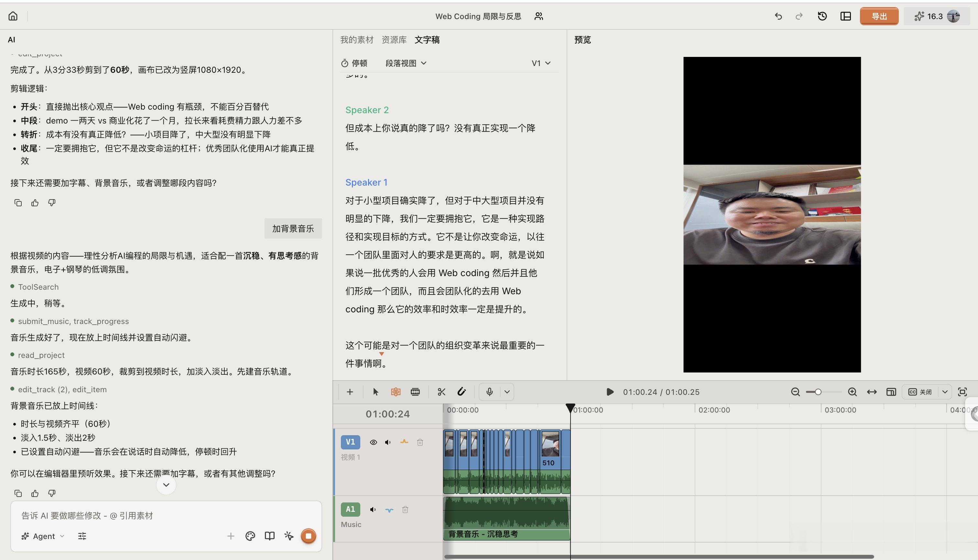Toggle captions CC 关闭 button
Screen dimensions: 978x560
click(x=920, y=392)
